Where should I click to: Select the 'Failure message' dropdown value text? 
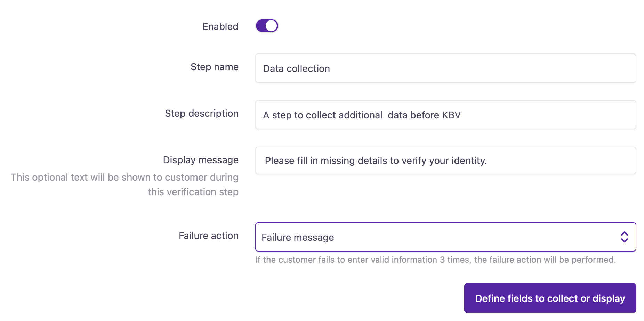298,237
